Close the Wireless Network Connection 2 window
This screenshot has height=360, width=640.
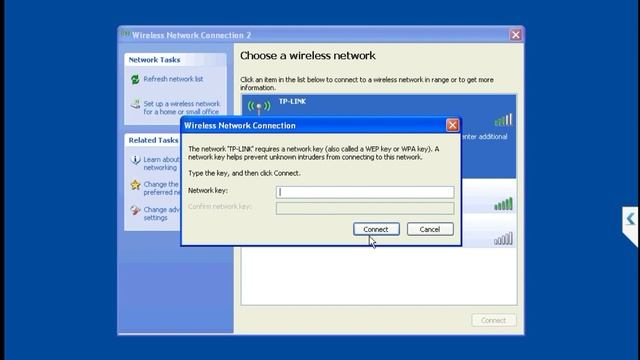pos(516,35)
